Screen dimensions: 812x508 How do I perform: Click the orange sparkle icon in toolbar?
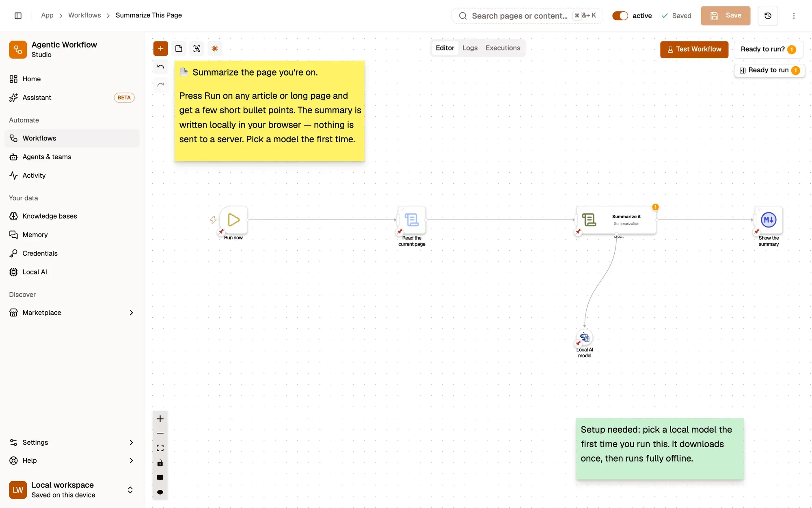pos(215,49)
